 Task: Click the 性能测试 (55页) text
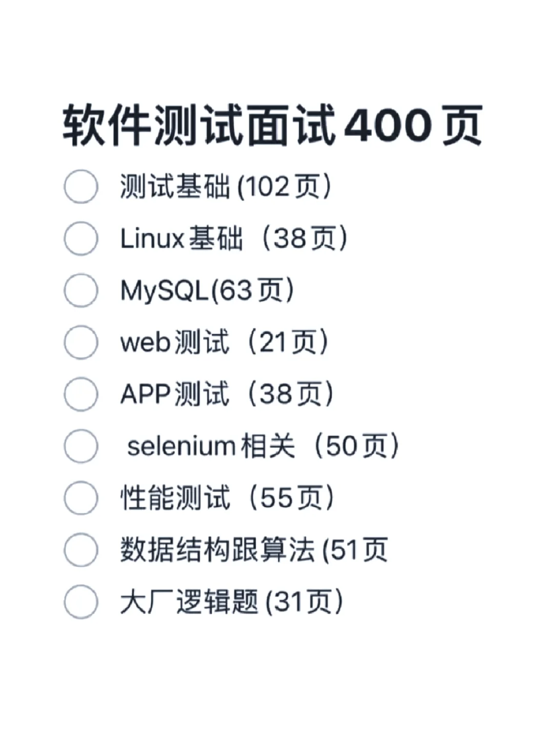click(227, 498)
